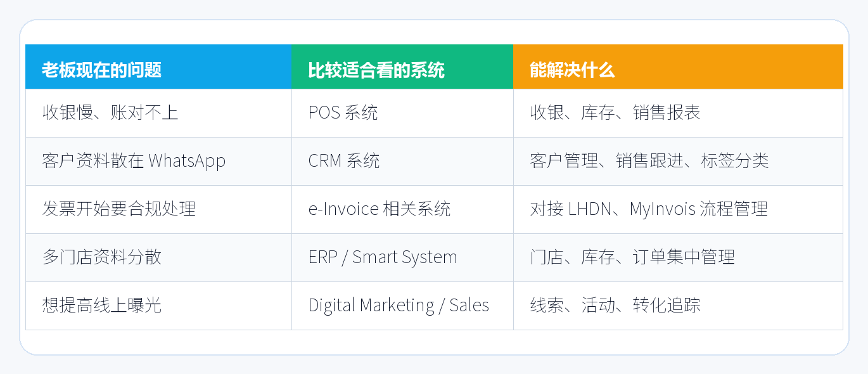This screenshot has width=868, height=374.
Task: Select 门店、库存、订单集中管理 cell
Action: pyautogui.click(x=678, y=257)
